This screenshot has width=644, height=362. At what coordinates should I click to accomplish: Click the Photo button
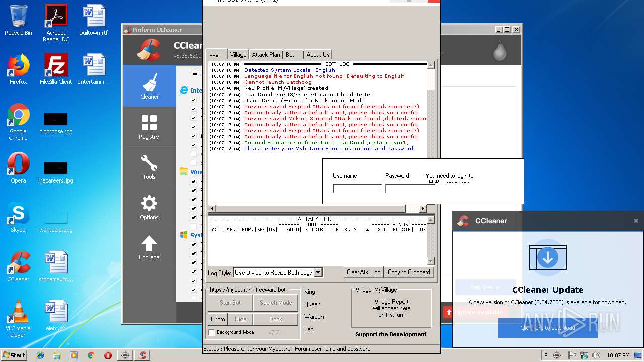(218, 319)
